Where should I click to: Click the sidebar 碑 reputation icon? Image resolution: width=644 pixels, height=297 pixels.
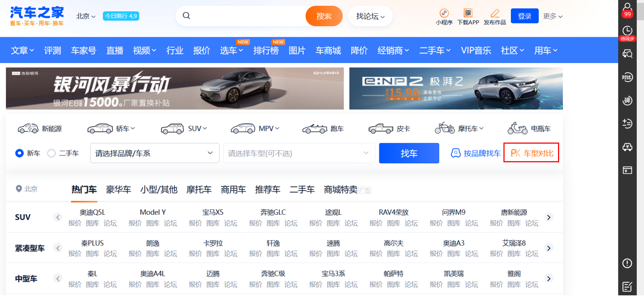[x=627, y=101]
